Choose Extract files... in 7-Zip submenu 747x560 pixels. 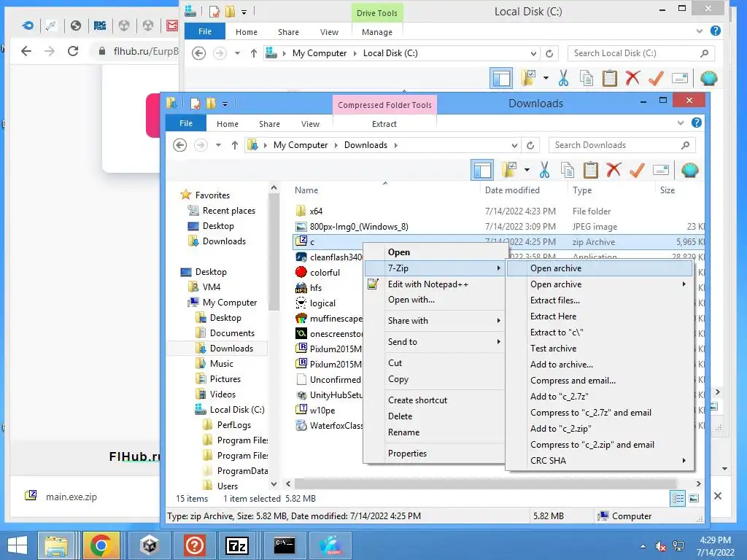tap(600, 300)
